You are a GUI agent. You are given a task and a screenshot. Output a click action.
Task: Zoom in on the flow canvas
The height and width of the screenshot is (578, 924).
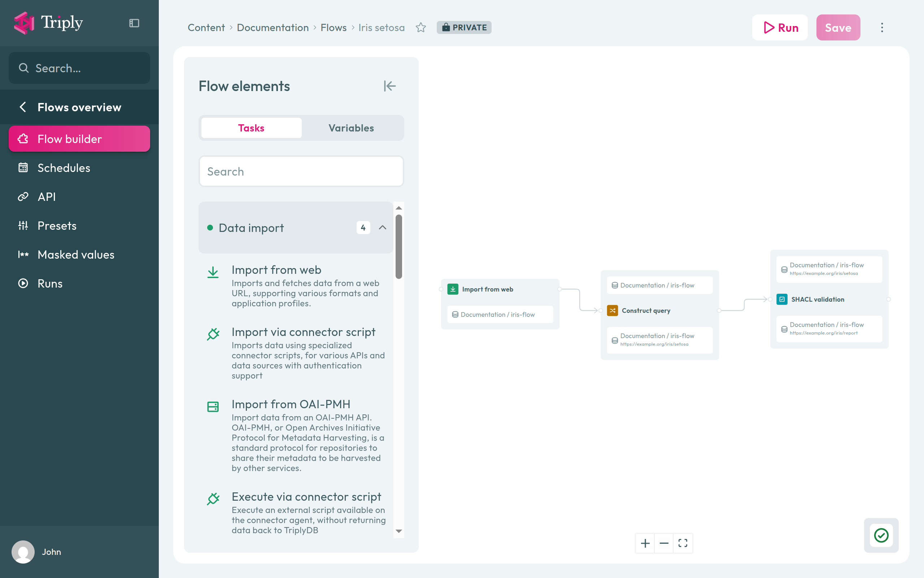645,543
